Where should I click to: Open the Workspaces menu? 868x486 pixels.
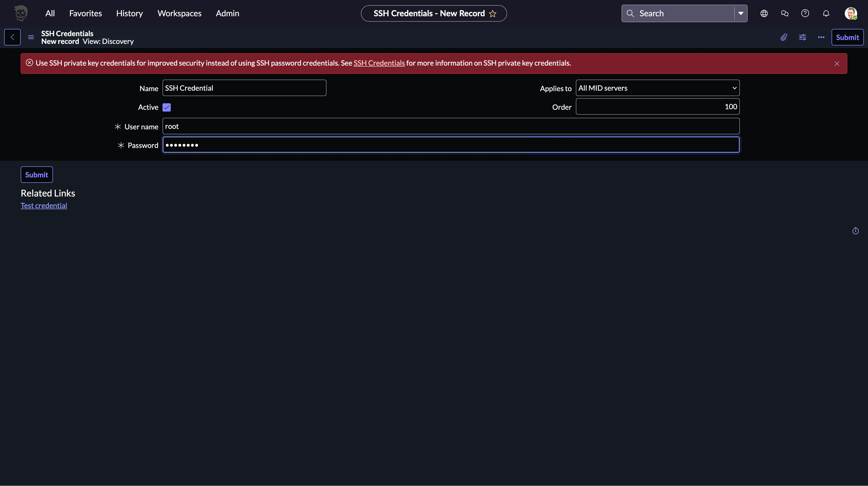179,13
